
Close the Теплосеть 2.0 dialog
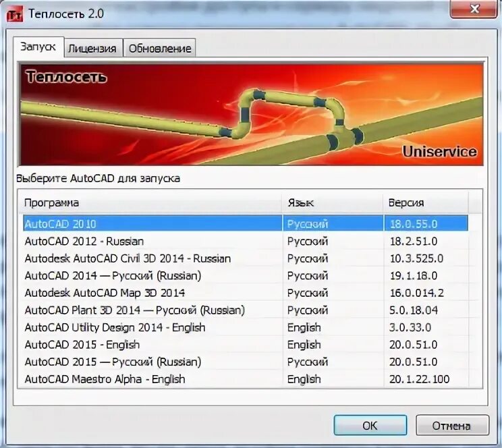tap(474, 9)
